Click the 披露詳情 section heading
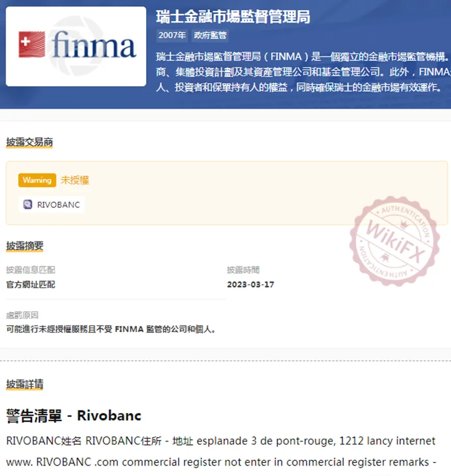This screenshot has width=451, height=476. click(x=25, y=384)
